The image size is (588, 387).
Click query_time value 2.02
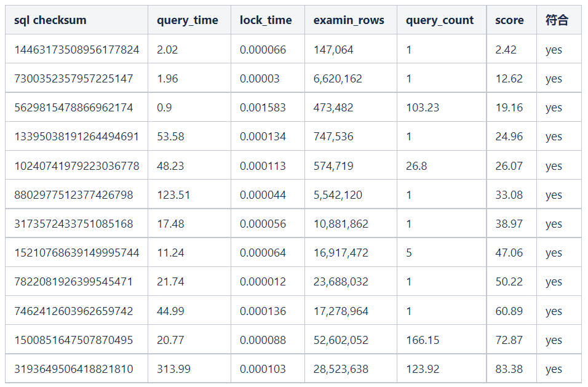[x=167, y=49]
